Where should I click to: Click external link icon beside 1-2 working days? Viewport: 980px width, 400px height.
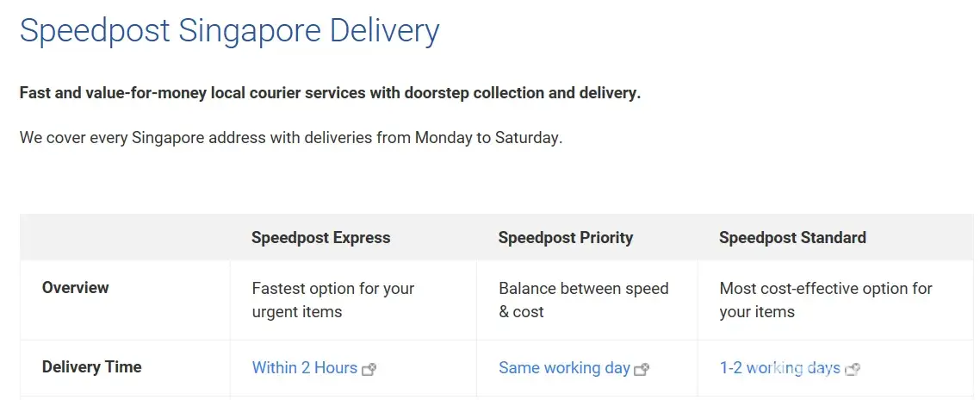(853, 369)
